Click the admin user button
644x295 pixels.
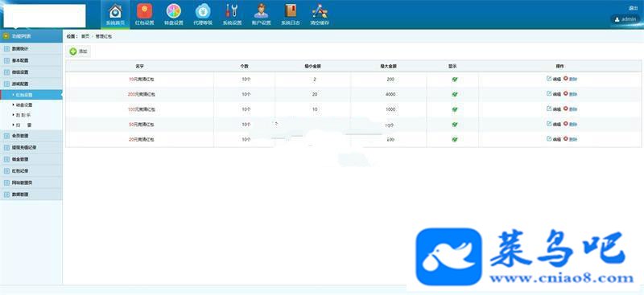625,19
